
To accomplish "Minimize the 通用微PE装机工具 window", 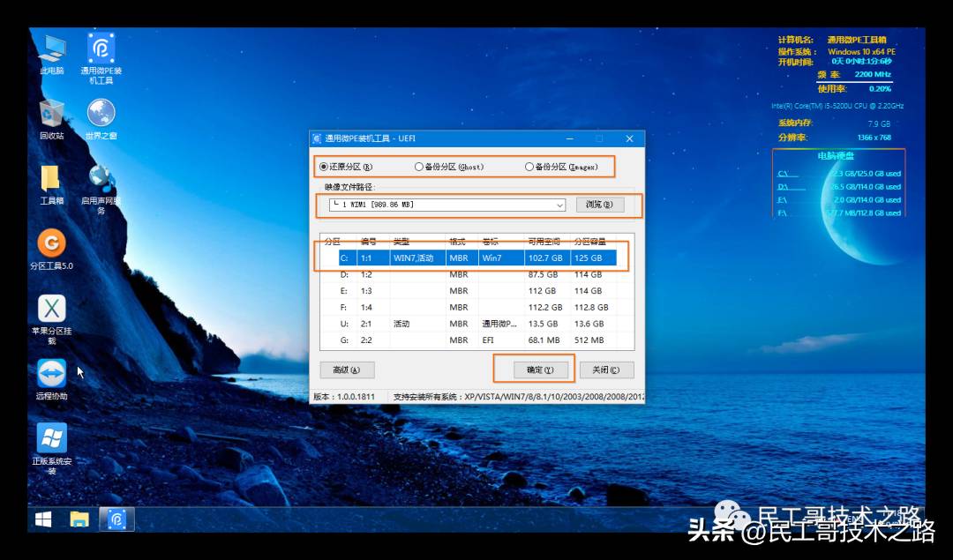I will 569,138.
